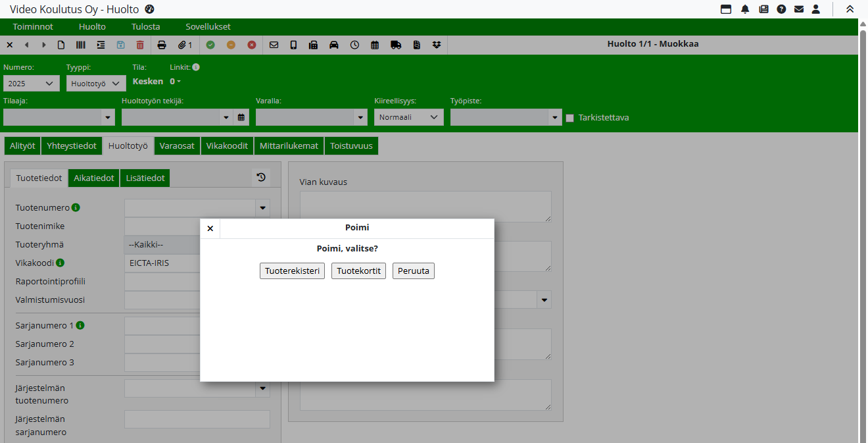Open the Tulosta menu
Screen dimensions: 868x443
[x=145, y=27]
